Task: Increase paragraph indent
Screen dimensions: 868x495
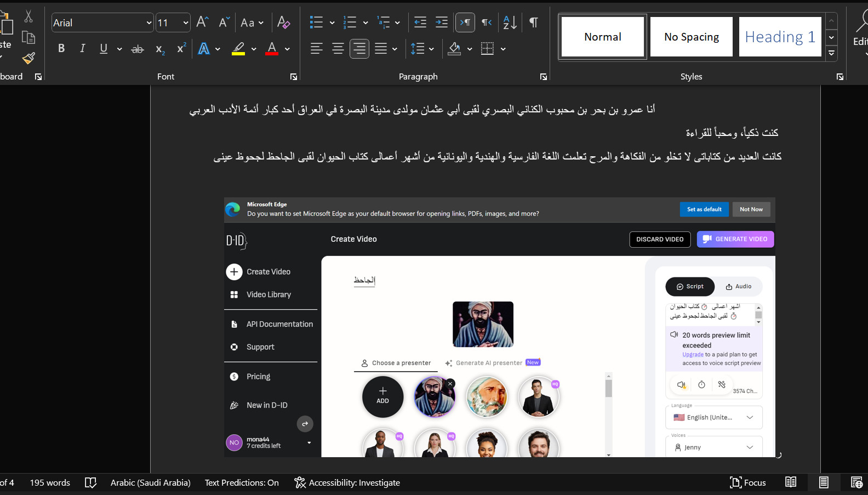Action: (442, 22)
